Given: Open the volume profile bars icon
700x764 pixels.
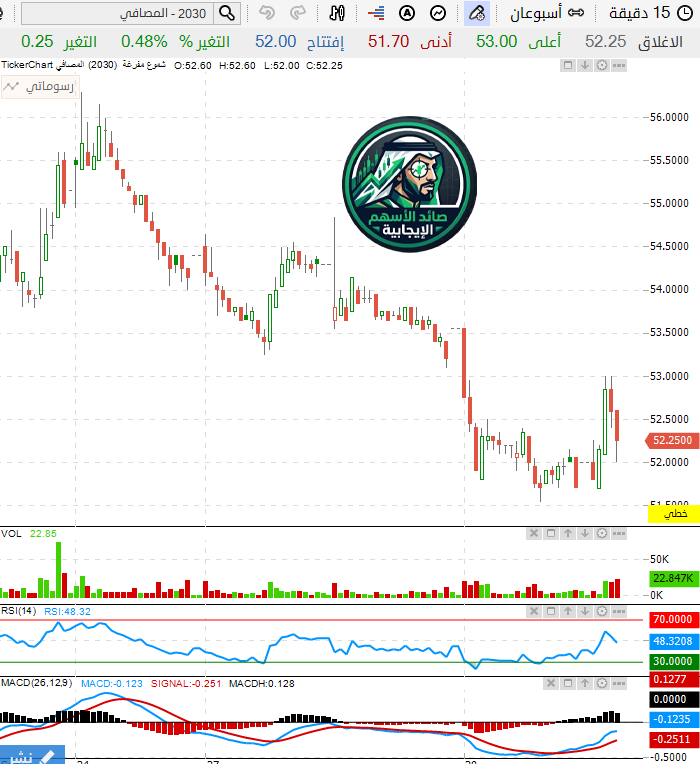Looking at the screenshot, I should (376, 13).
